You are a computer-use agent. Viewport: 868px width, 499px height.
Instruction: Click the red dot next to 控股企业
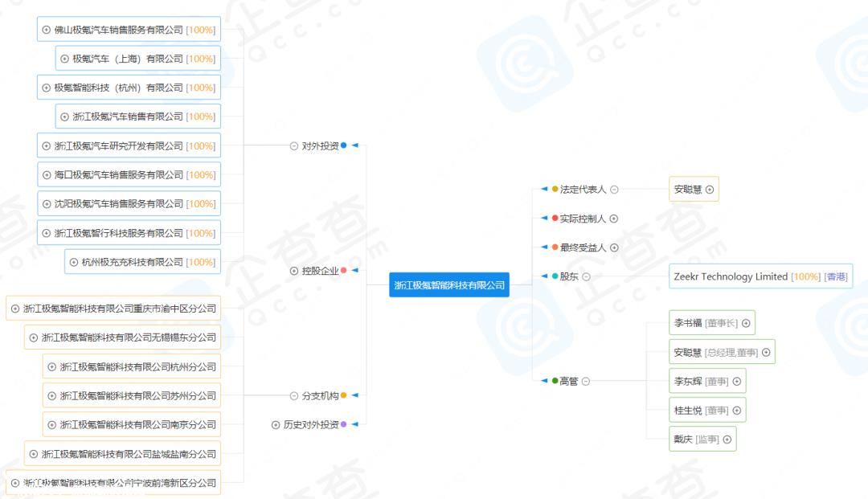point(345,272)
